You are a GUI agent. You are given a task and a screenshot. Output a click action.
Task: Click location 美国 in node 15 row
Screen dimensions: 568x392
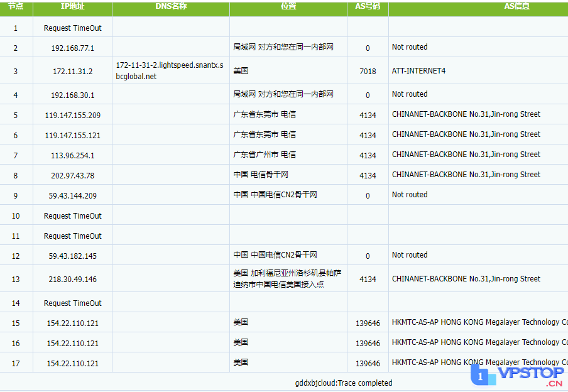tap(241, 322)
